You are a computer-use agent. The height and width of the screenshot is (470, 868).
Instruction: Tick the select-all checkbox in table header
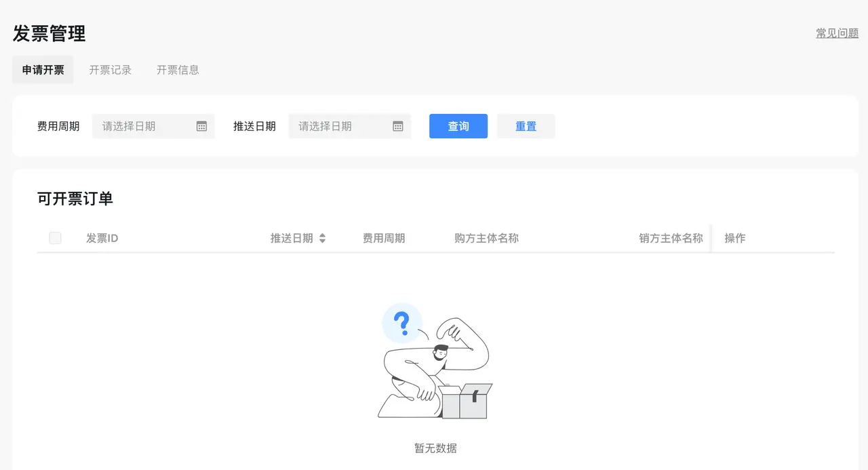click(56, 238)
